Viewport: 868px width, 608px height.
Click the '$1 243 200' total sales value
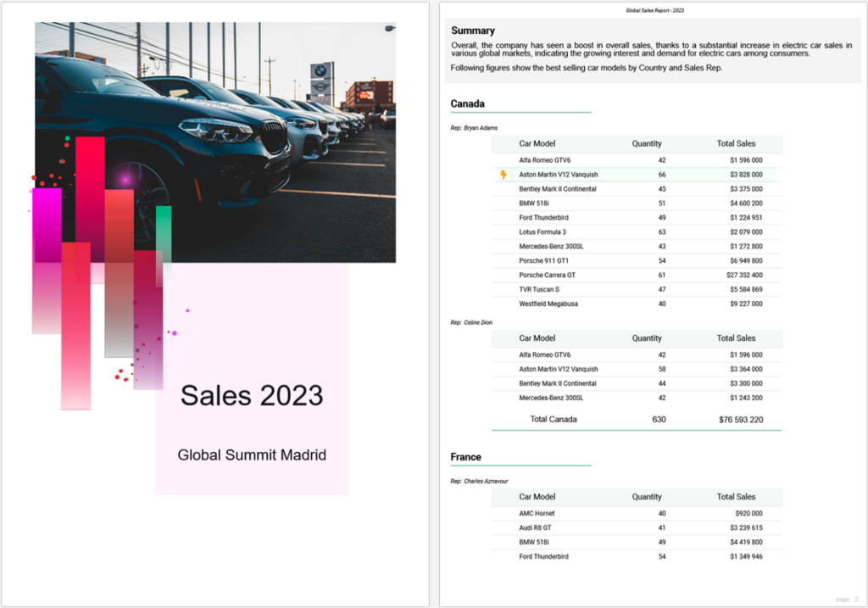(746, 399)
